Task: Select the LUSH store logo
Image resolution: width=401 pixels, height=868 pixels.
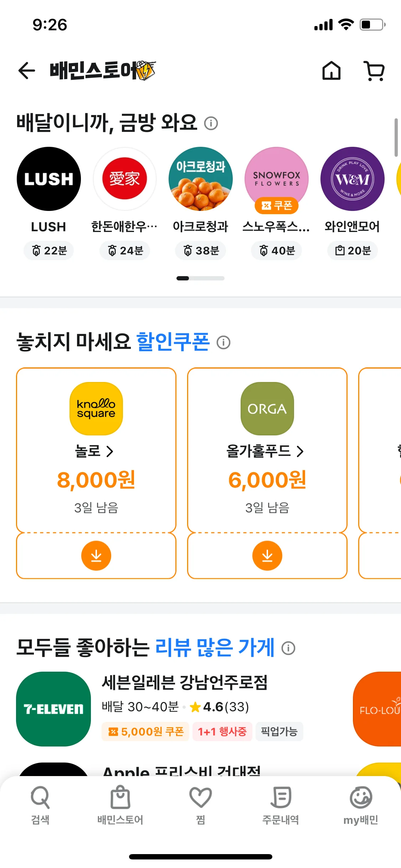Action: pos(49,179)
